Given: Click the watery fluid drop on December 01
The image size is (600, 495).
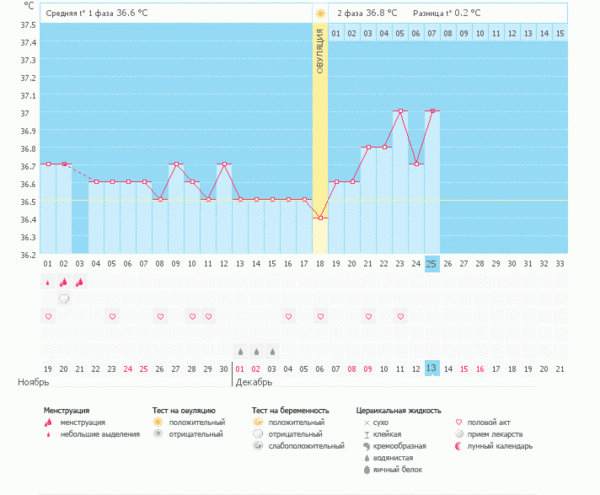Looking at the screenshot, I should click(240, 351).
